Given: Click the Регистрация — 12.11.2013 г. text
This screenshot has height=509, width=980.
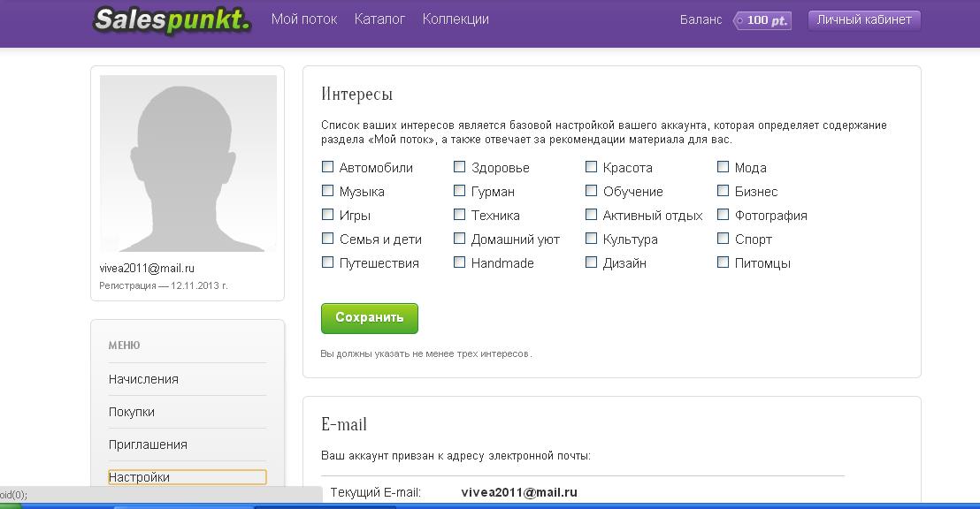Looking at the screenshot, I should click(164, 286).
